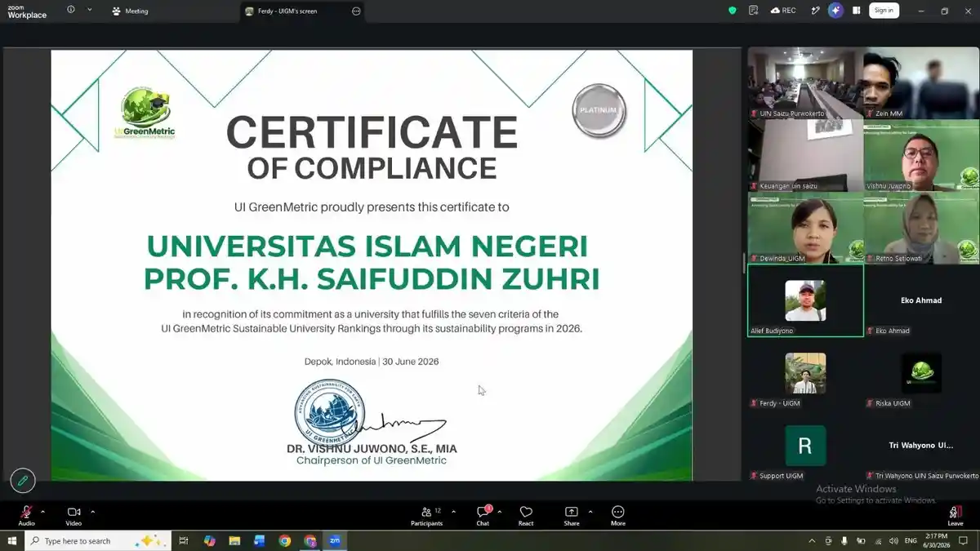Switch to the Meeting tab
The image size is (980, 551).
131,11
